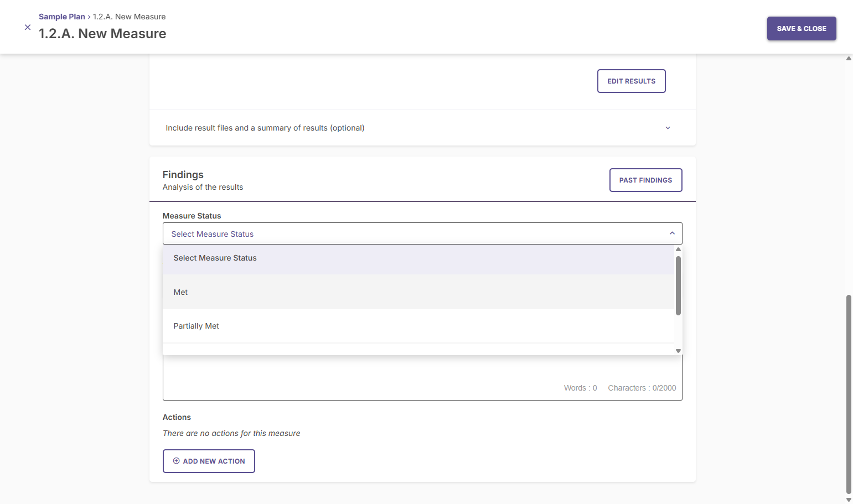This screenshot has height=504, width=853.
Task: Click the Measure Status field label
Action: [x=192, y=216]
